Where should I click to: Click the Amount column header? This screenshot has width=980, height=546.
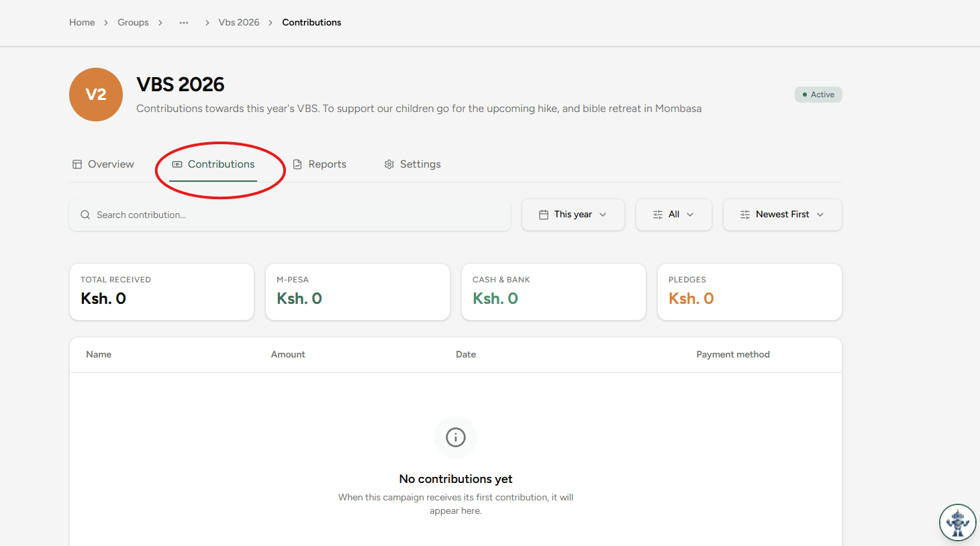click(288, 355)
